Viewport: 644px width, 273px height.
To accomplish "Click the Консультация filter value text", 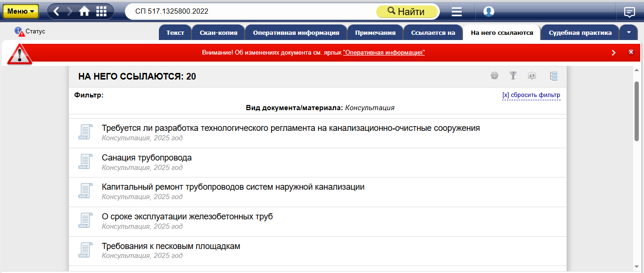I will pos(370,108).
